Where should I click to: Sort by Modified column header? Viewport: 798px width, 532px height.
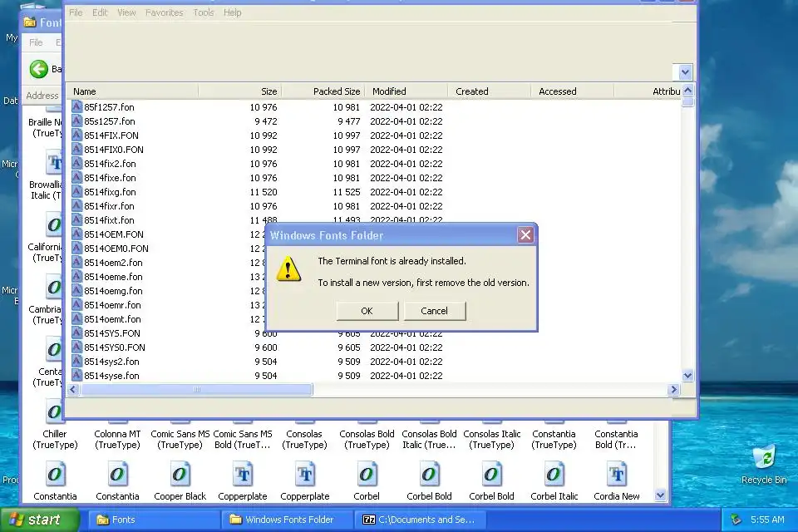pyautogui.click(x=406, y=91)
